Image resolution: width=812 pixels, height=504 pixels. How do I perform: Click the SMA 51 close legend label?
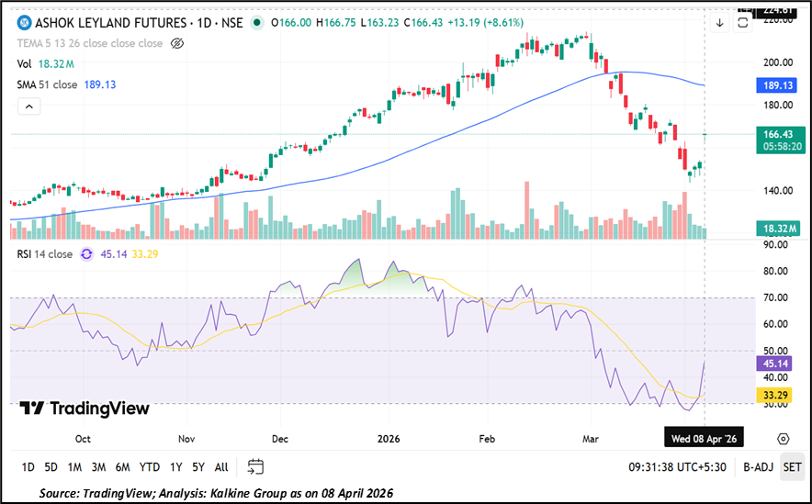point(47,84)
